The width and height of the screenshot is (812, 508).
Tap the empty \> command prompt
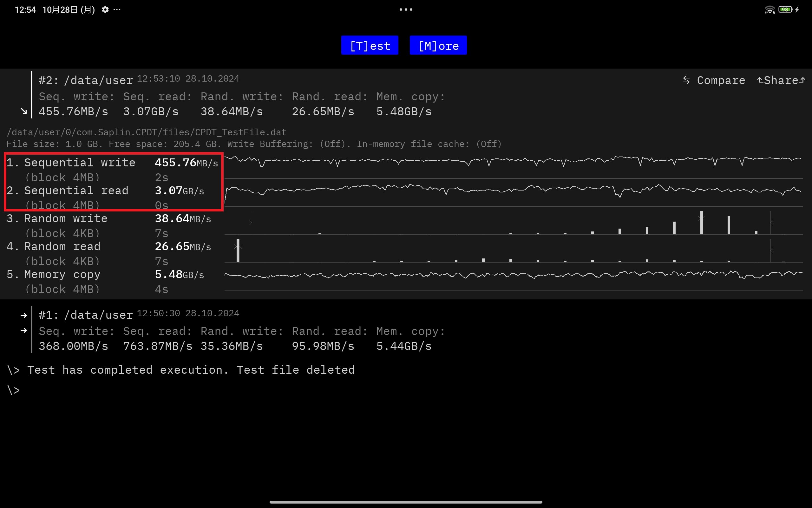pyautogui.click(x=13, y=391)
